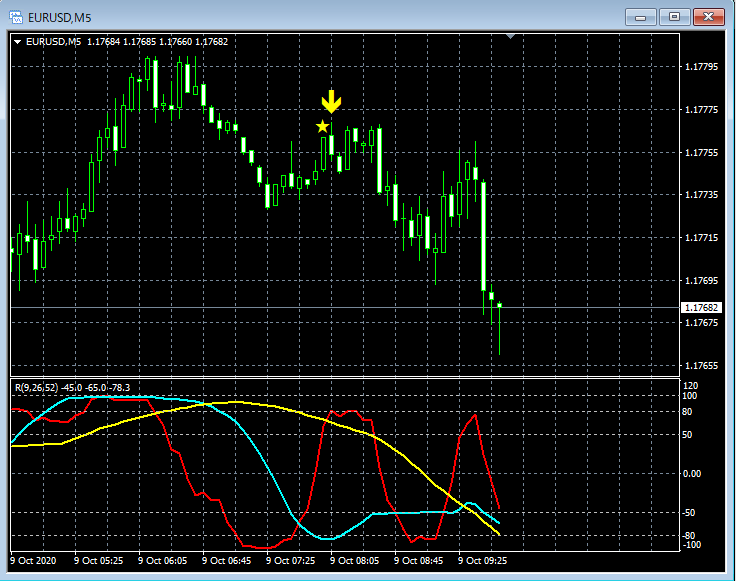Select the yellow down arrow signal
The width and height of the screenshot is (737, 581).
pos(331,102)
